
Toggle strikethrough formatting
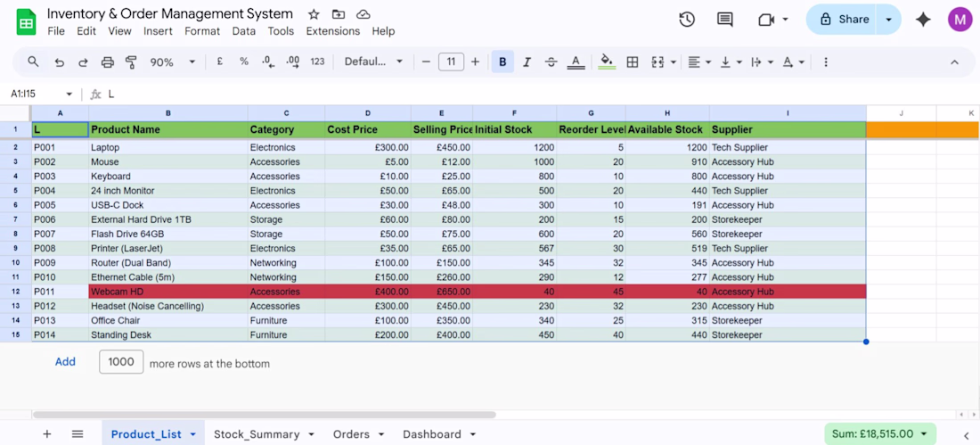551,62
